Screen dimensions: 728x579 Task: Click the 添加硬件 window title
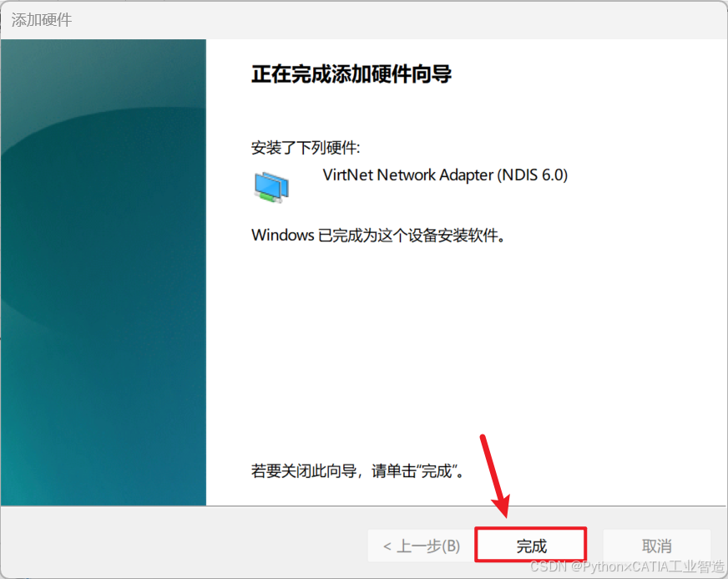pos(42,20)
